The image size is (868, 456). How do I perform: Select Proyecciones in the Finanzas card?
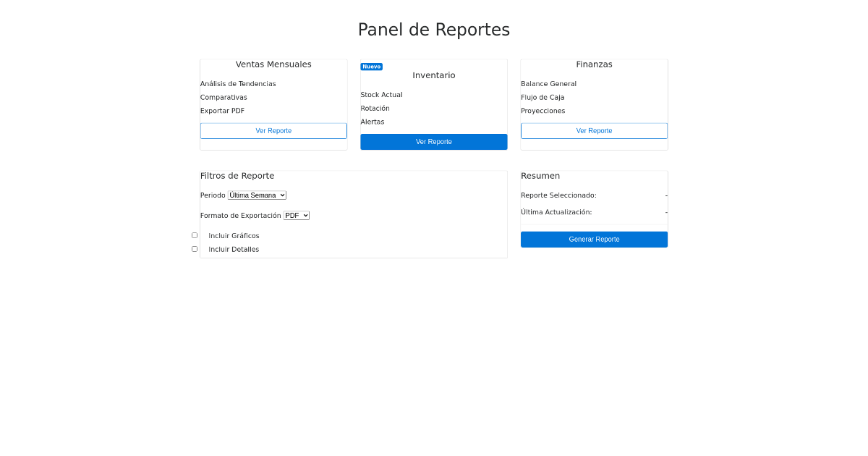[x=542, y=111]
